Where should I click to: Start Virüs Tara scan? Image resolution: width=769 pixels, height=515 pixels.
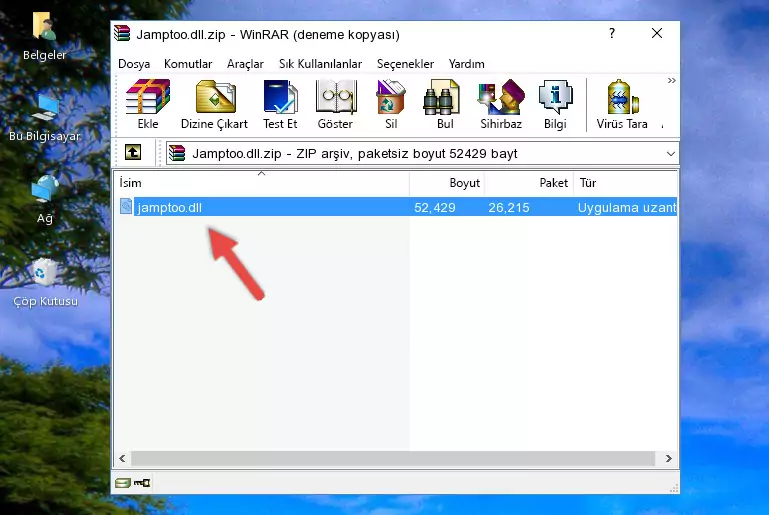(x=622, y=104)
